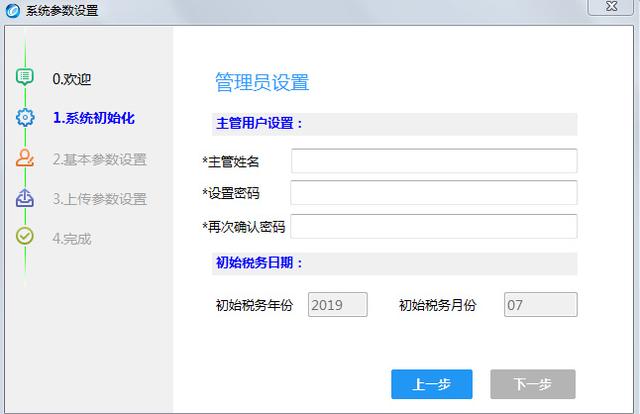The width and height of the screenshot is (640, 414).
Task: Click the completion checkmark icon
Action: (x=24, y=236)
